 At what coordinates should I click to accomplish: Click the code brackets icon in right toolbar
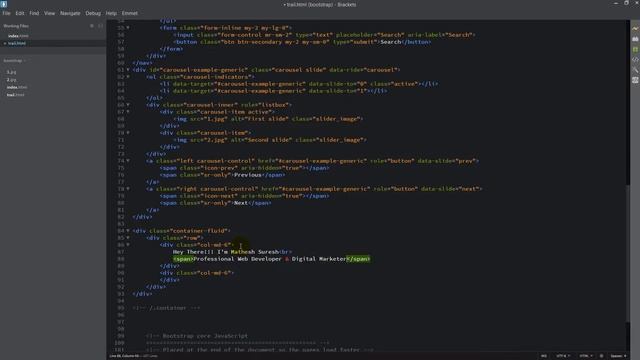point(635,60)
